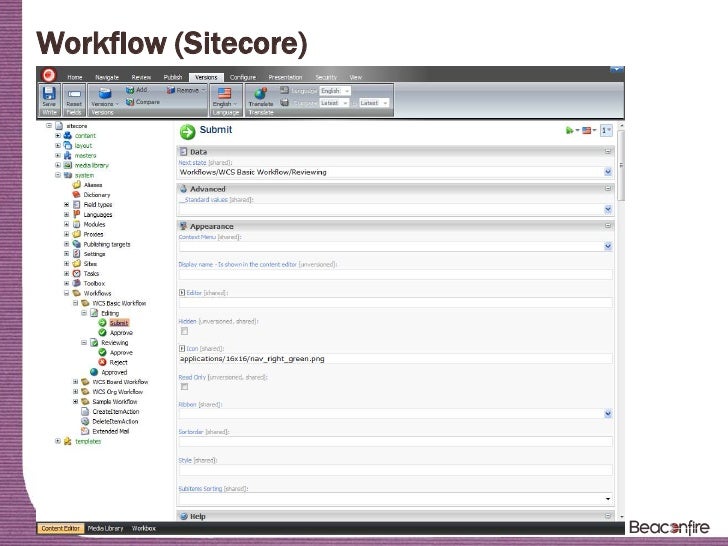728x546 pixels.
Task: Click the Aliases folder icon
Action: (x=77, y=185)
